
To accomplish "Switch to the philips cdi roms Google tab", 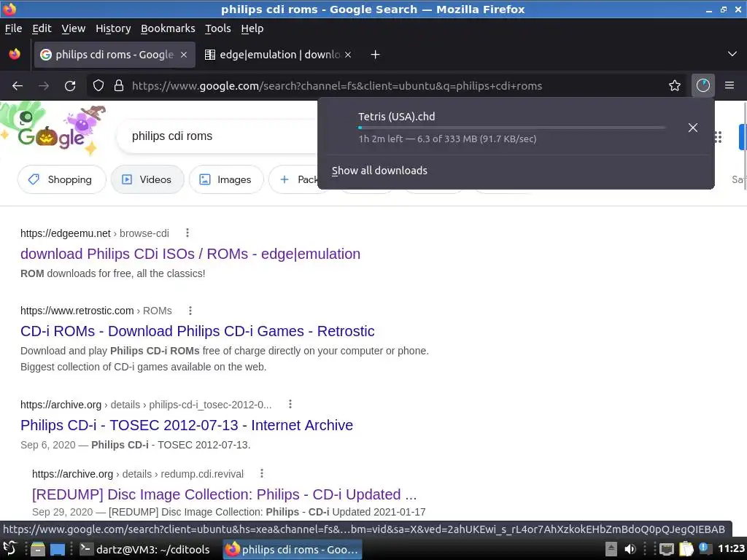I will pyautogui.click(x=115, y=55).
